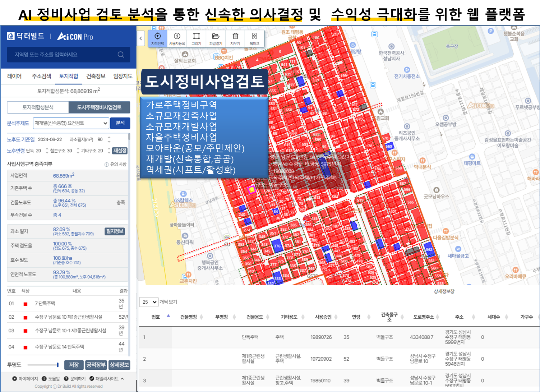
Task: Switch to 도시주택정비사업검토 mode
Action: tap(99, 107)
